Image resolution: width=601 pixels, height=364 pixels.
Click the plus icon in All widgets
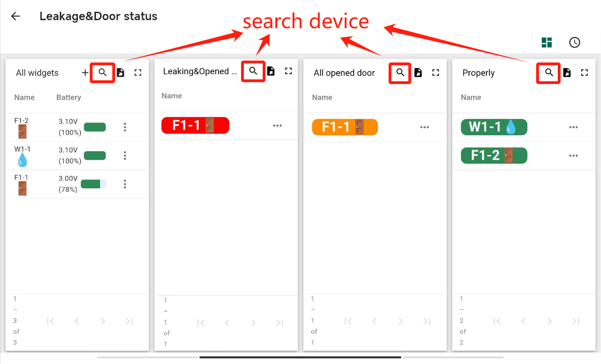click(85, 73)
